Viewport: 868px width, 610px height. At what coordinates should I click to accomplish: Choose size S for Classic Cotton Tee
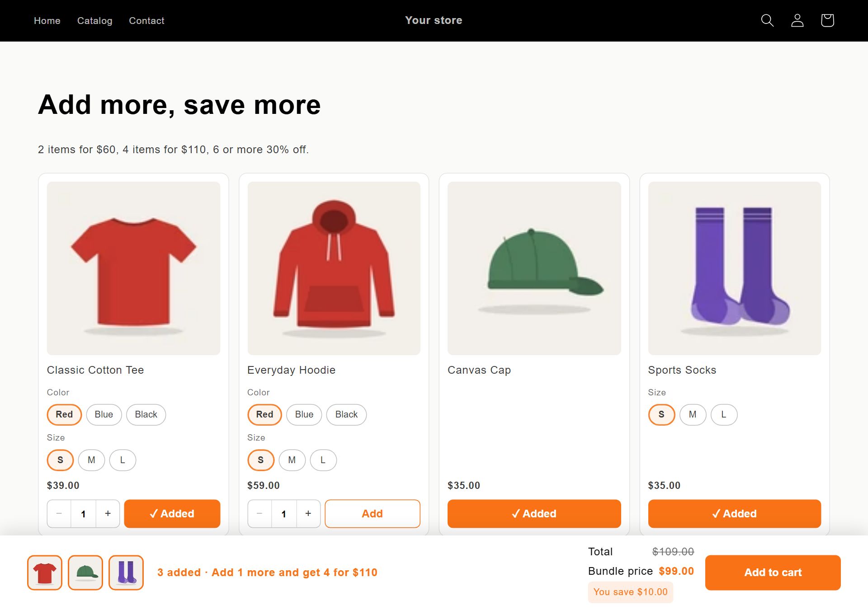(60, 460)
